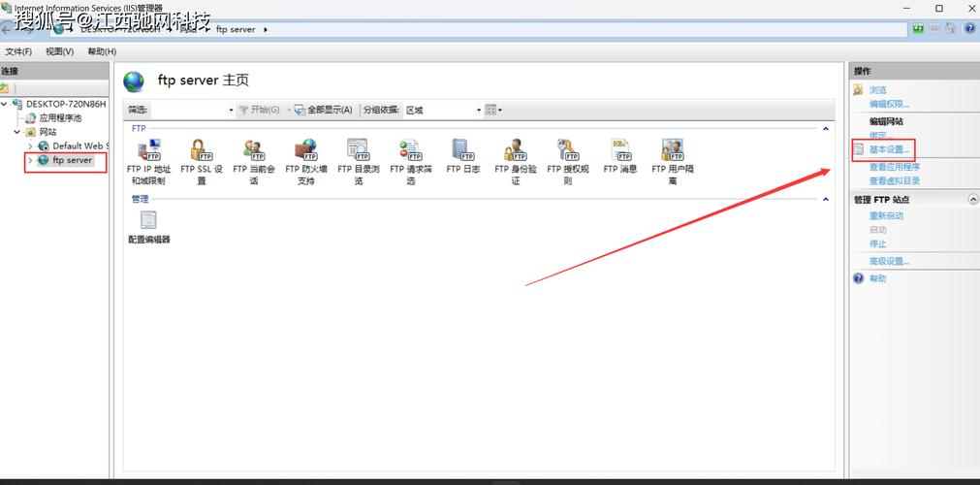
Task: Open FTP 请求筛选 icon
Action: tap(410, 150)
